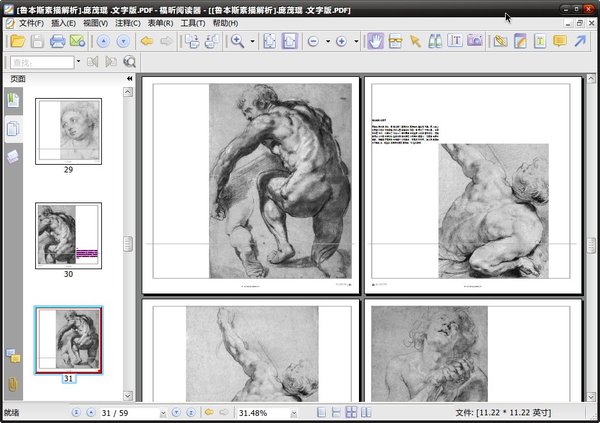
Task: Toggle single page layout in status bar
Action: pyautogui.click(x=322, y=412)
